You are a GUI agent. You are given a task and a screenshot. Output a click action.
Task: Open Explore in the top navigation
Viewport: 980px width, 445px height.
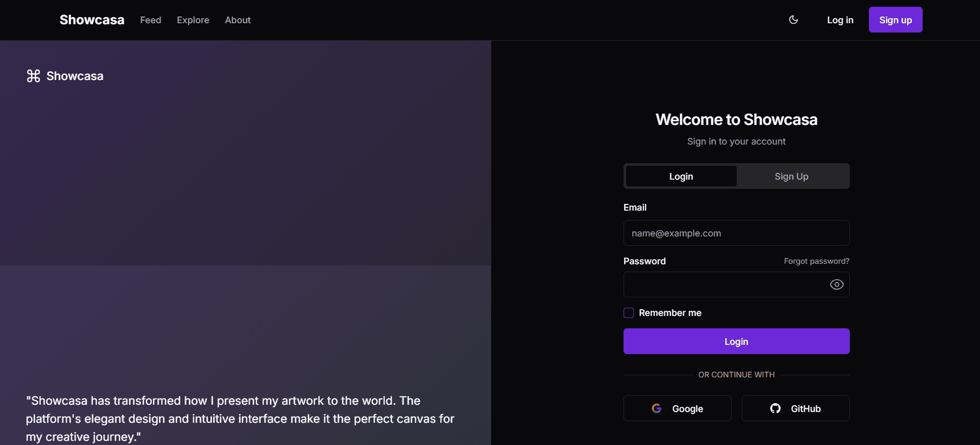click(x=193, y=20)
